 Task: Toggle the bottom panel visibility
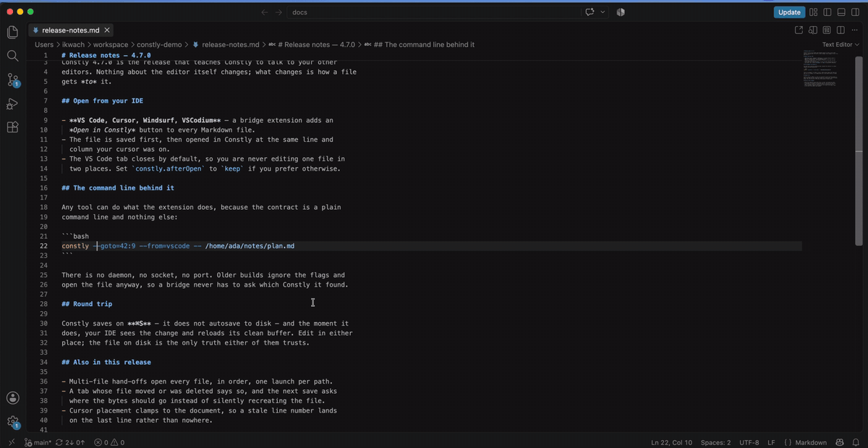pos(841,12)
